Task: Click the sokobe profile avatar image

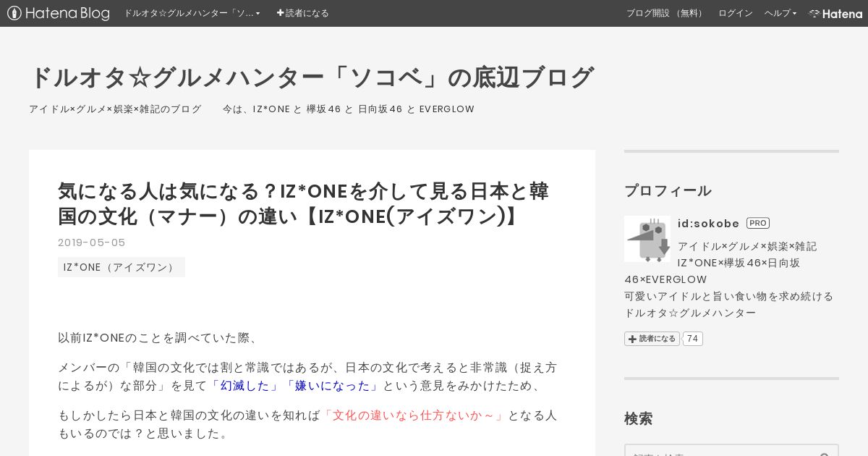Action: (647, 239)
